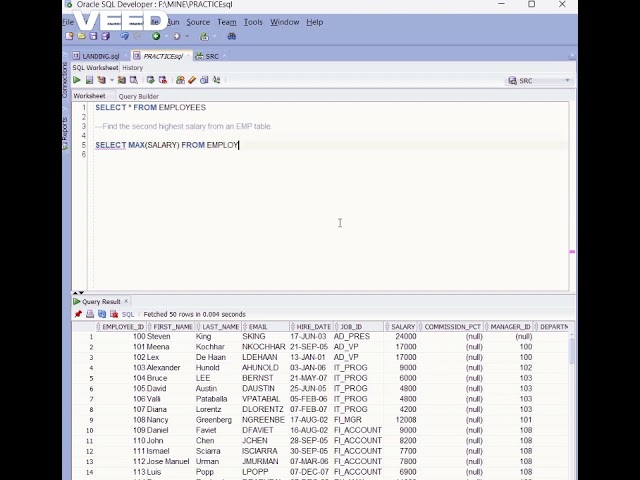Screen dimensions: 640x480
Task: Click the SQL worksheet connection icon in main toolbar
Action: 204,36
